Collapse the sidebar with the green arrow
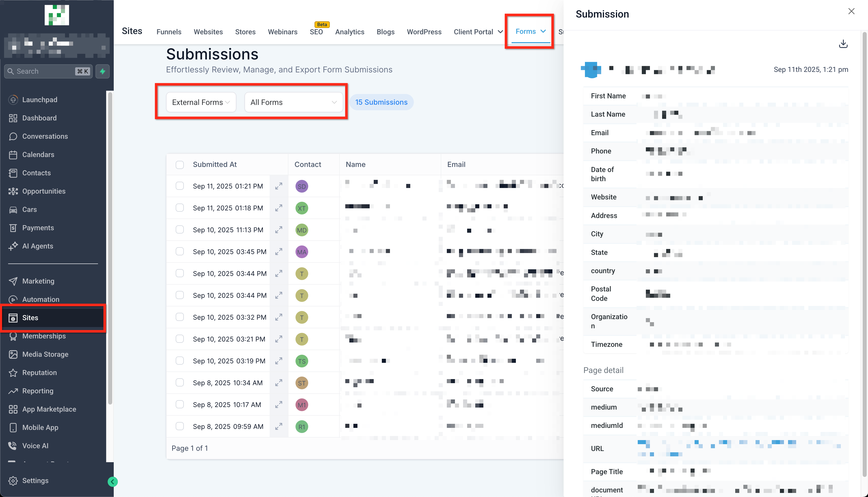Screen dimensions: 868x497 [112, 482]
